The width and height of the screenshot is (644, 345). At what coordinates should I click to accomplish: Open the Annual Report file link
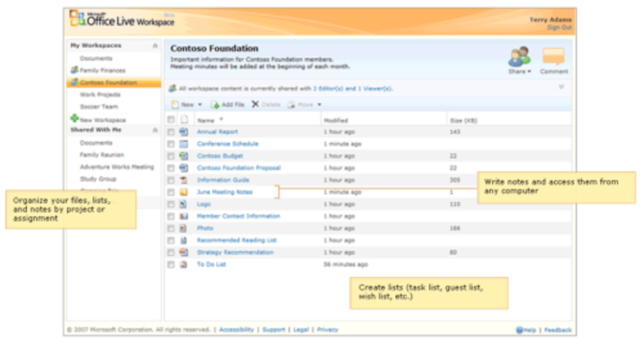[x=217, y=132]
